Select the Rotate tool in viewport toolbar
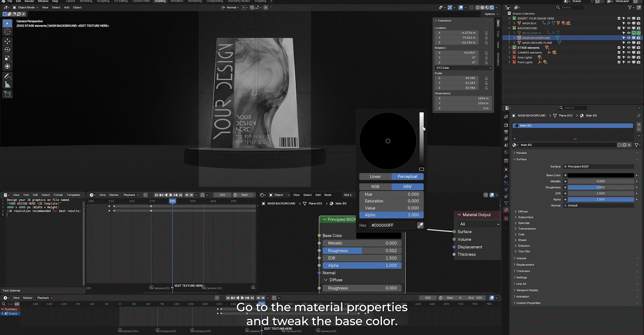The height and width of the screenshot is (335, 644). click(x=7, y=50)
